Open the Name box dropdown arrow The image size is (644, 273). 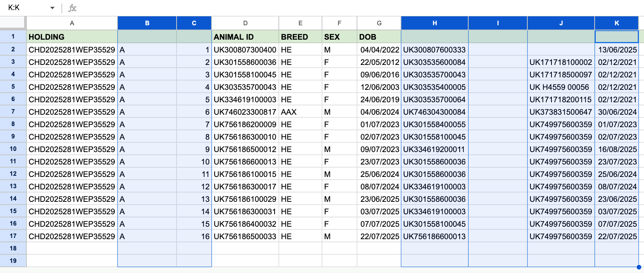52,8
